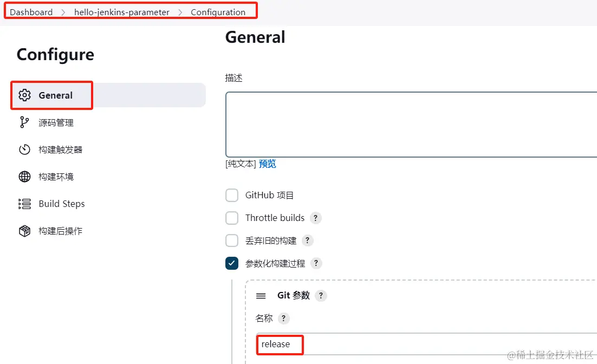Click the Configure page heading
This screenshot has width=597, height=364.
(x=56, y=55)
